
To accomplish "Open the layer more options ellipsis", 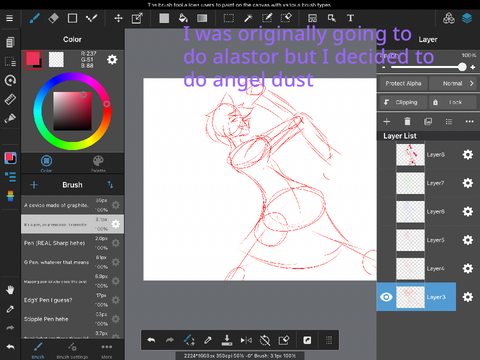I will pyautogui.click(x=469, y=121).
